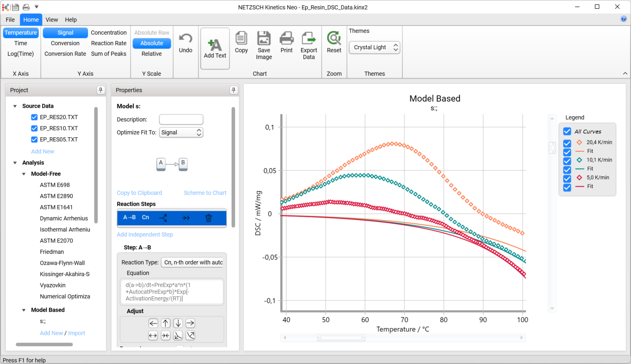
Task: Delete reaction step with trash icon
Action: pos(209,217)
